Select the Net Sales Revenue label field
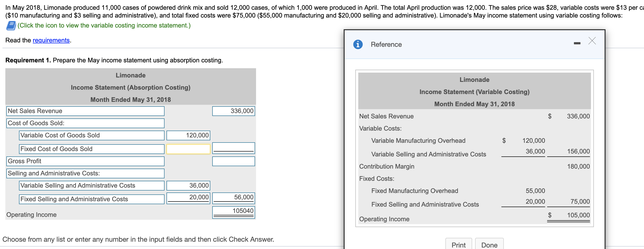The height and width of the screenshot is (249, 644). pyautogui.click(x=85, y=111)
